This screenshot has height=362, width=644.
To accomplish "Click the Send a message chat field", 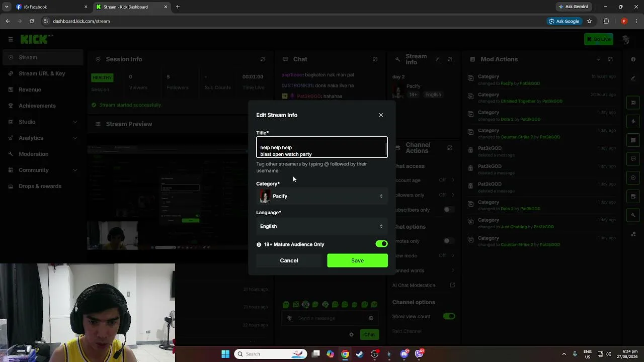I will click(331, 318).
